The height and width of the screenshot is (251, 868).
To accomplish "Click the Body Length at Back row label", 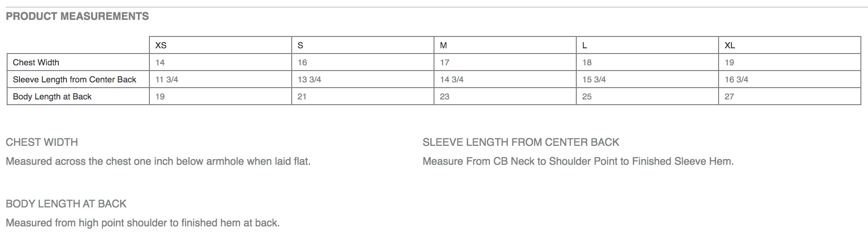I will coord(52,97).
